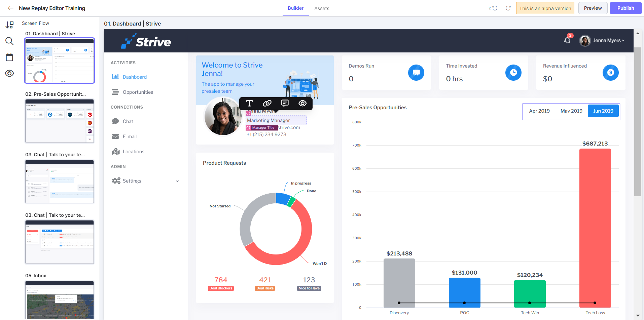This screenshot has height=320, width=644.
Task: Open Settings in the Strive sidebar
Action: (132, 181)
